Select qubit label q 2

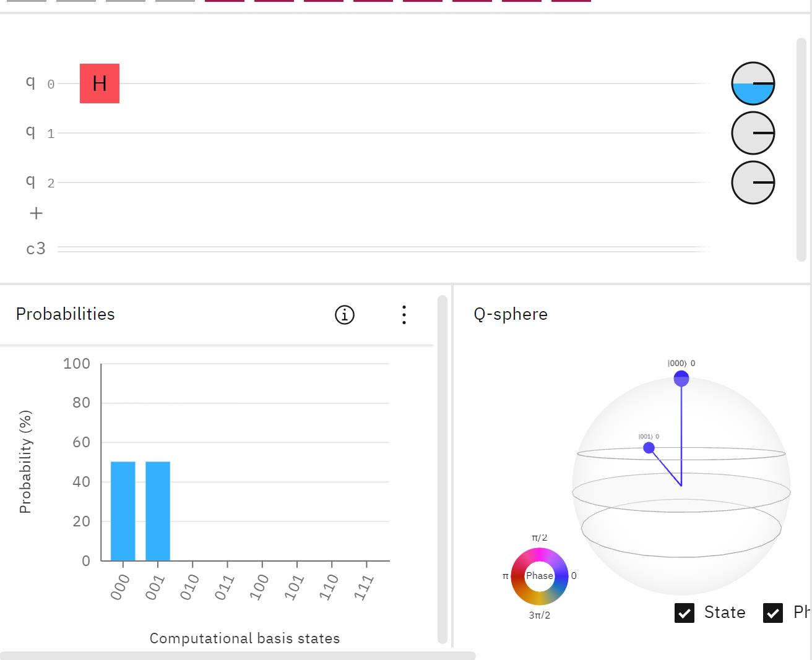pos(40,182)
